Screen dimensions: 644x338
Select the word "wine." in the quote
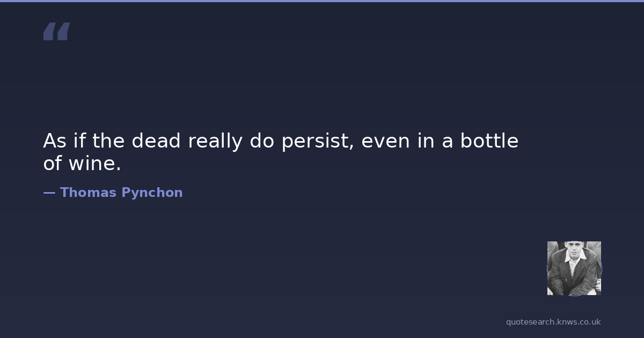coord(94,164)
